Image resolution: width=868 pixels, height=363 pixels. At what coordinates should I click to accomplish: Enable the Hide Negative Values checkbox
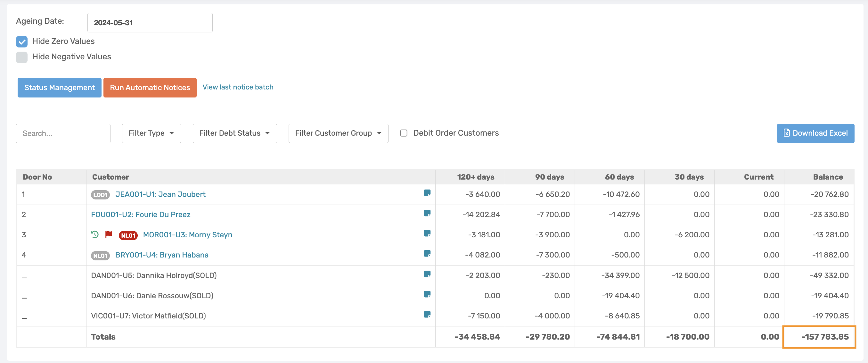click(x=22, y=57)
